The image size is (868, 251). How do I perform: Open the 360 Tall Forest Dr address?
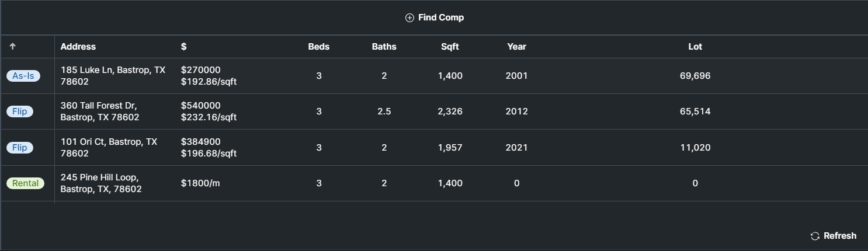click(x=100, y=111)
